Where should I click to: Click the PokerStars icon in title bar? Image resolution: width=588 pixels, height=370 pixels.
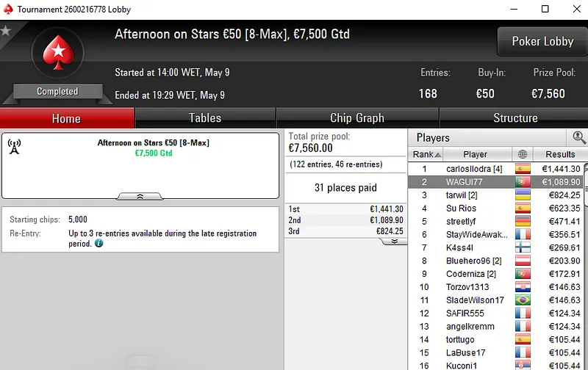tap(7, 9)
